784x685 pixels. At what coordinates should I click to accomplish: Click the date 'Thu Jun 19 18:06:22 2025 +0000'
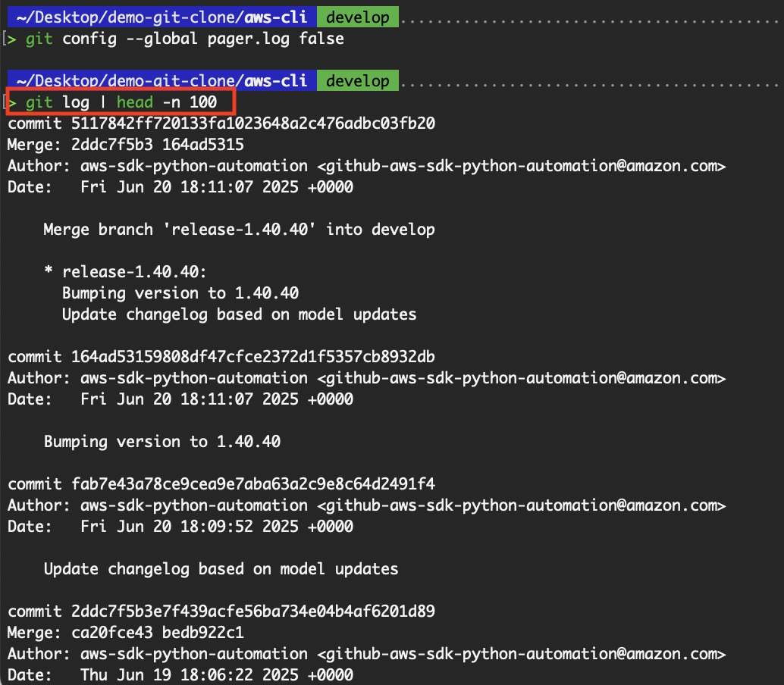(x=217, y=674)
